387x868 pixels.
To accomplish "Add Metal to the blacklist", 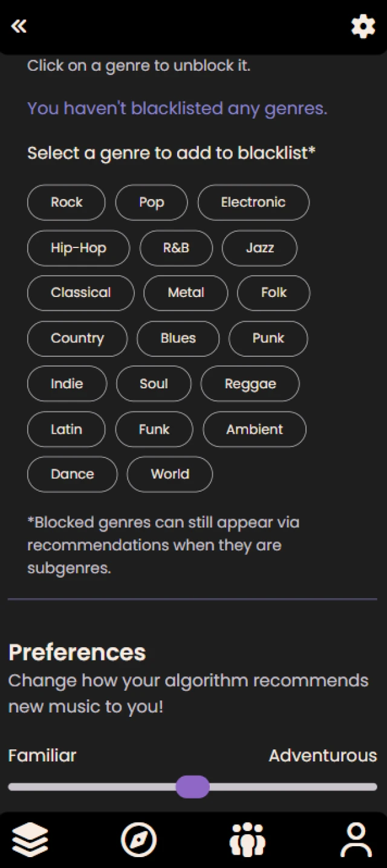I will pos(186,293).
